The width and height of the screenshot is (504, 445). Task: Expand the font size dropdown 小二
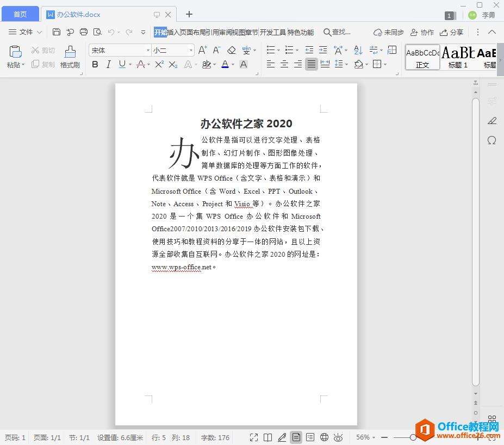click(x=191, y=50)
